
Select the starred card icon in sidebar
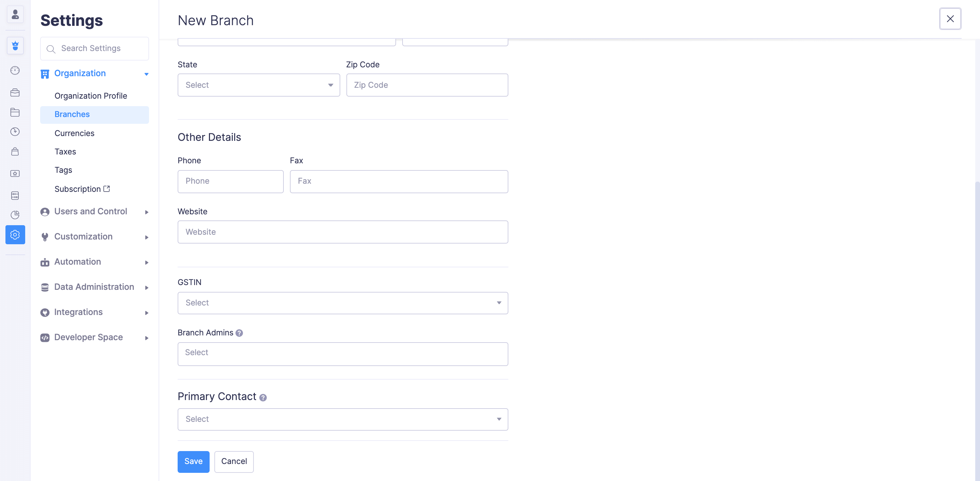click(15, 173)
